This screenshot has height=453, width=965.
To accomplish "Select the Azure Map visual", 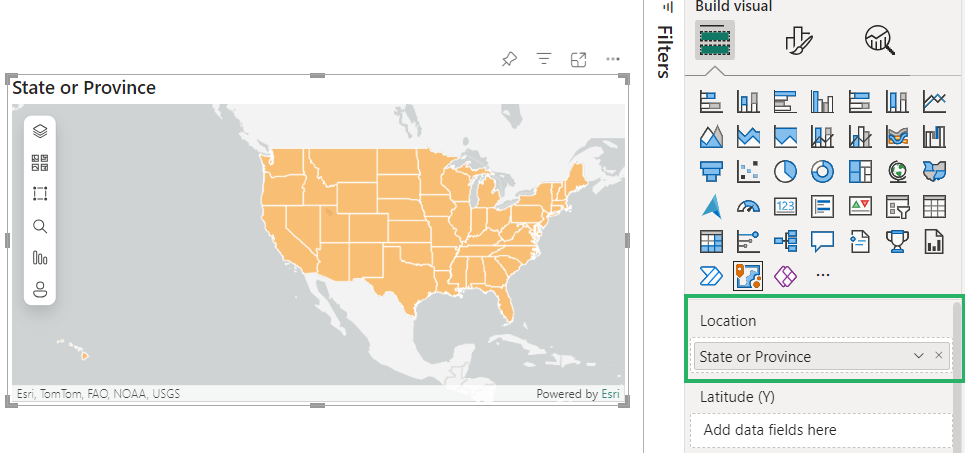I will pyautogui.click(x=711, y=206).
